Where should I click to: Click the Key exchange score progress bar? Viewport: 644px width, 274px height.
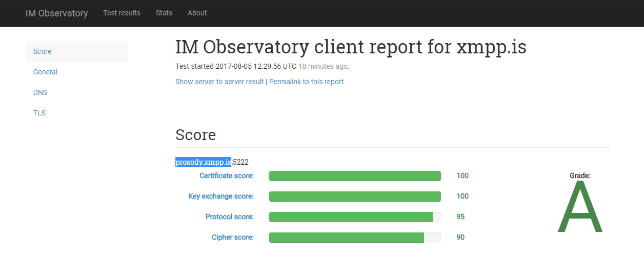click(355, 197)
